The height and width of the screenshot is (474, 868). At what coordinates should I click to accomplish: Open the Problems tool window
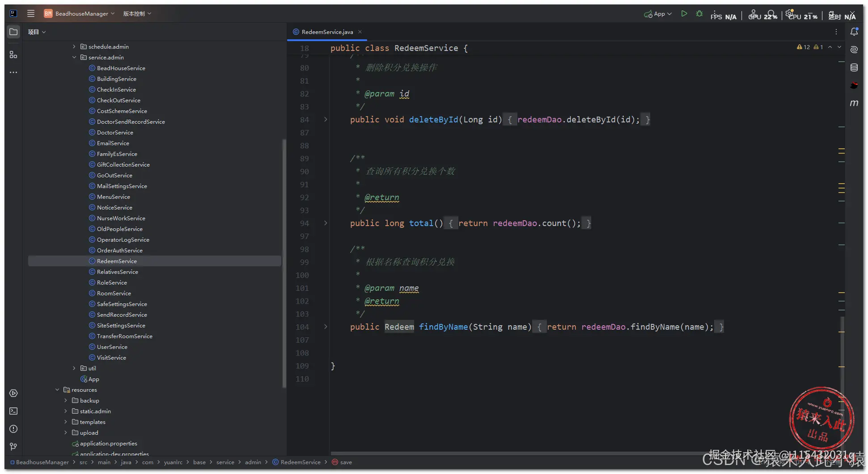[x=13, y=429]
